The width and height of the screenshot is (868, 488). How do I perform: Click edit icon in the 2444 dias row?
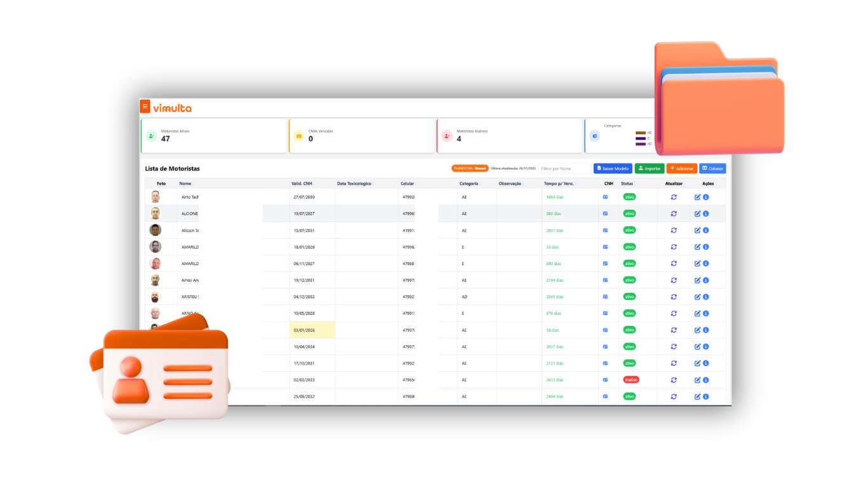pos(697,396)
